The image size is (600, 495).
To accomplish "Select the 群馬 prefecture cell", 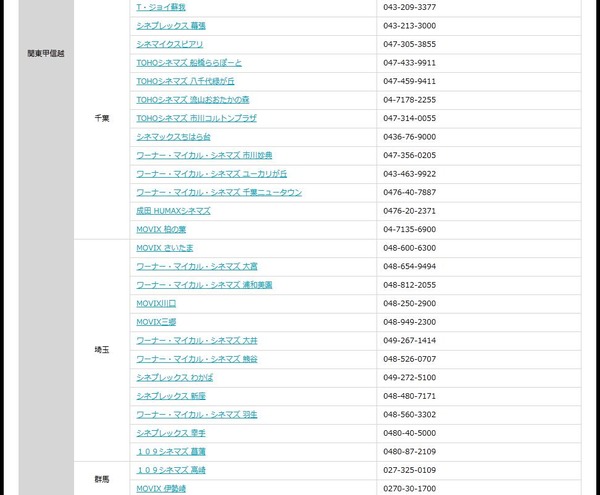I will point(102,479).
